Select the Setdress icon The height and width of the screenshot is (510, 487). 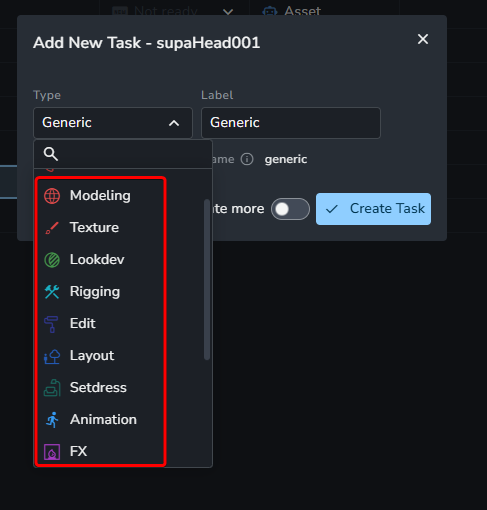coord(52,388)
